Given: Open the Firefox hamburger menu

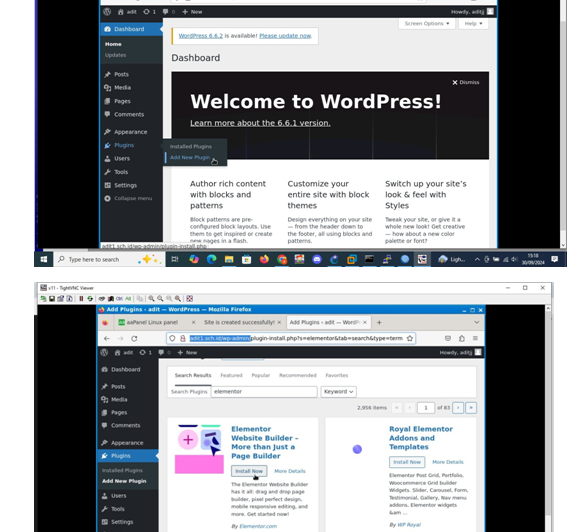Looking at the screenshot, I should tap(475, 338).
